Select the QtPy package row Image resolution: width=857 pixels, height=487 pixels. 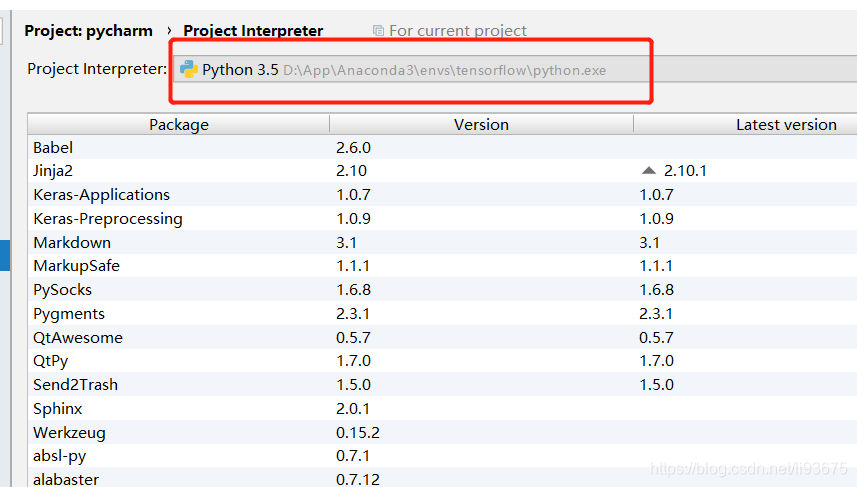tap(442, 361)
